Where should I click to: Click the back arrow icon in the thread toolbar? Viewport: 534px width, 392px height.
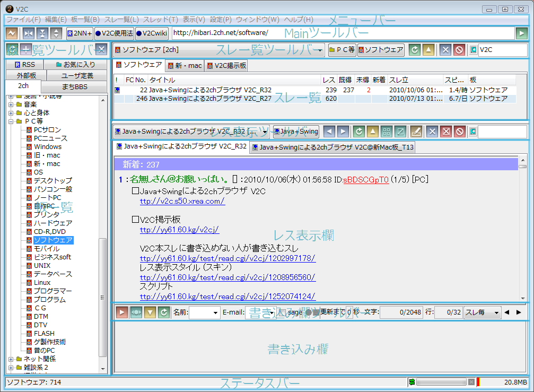pyautogui.click(x=329, y=132)
